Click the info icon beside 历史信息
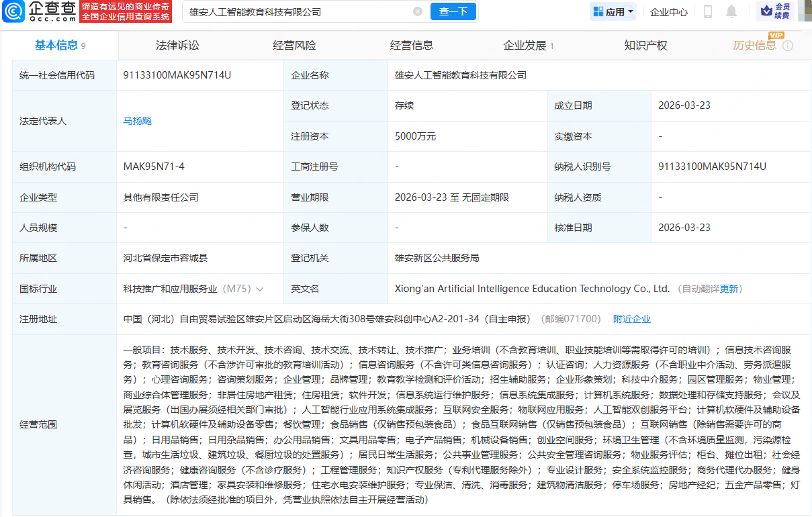 (x=788, y=46)
